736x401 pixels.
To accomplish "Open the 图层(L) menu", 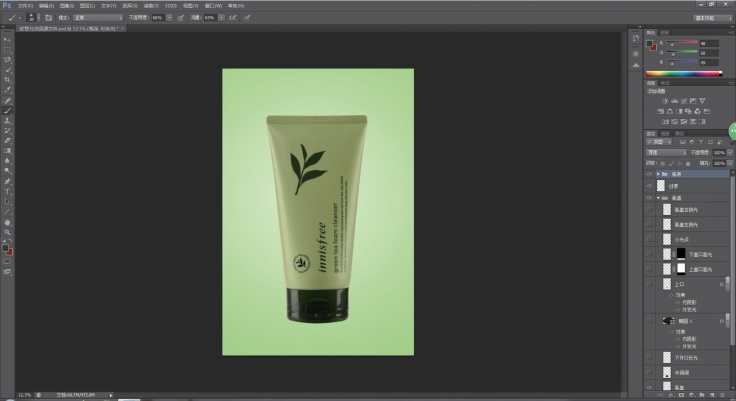I will tap(87, 6).
